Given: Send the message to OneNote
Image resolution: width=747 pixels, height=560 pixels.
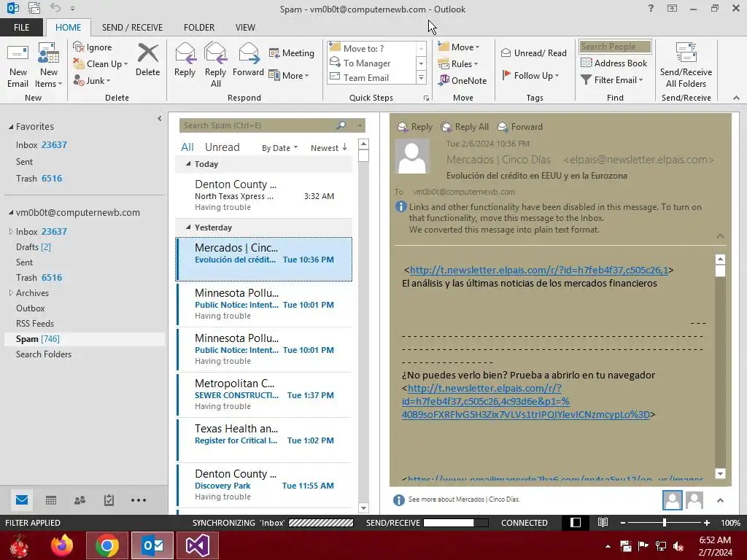Looking at the screenshot, I should point(462,80).
